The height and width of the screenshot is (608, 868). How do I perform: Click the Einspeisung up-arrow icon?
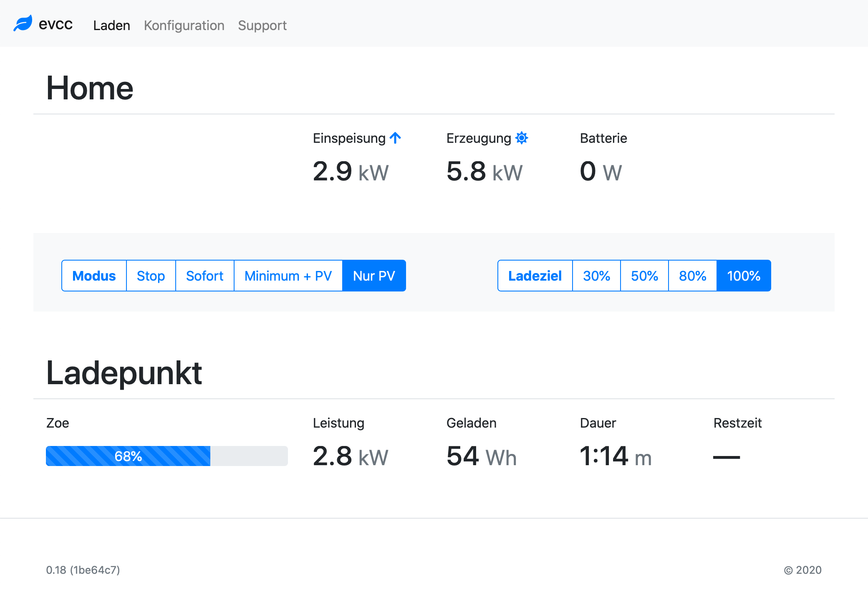395,138
